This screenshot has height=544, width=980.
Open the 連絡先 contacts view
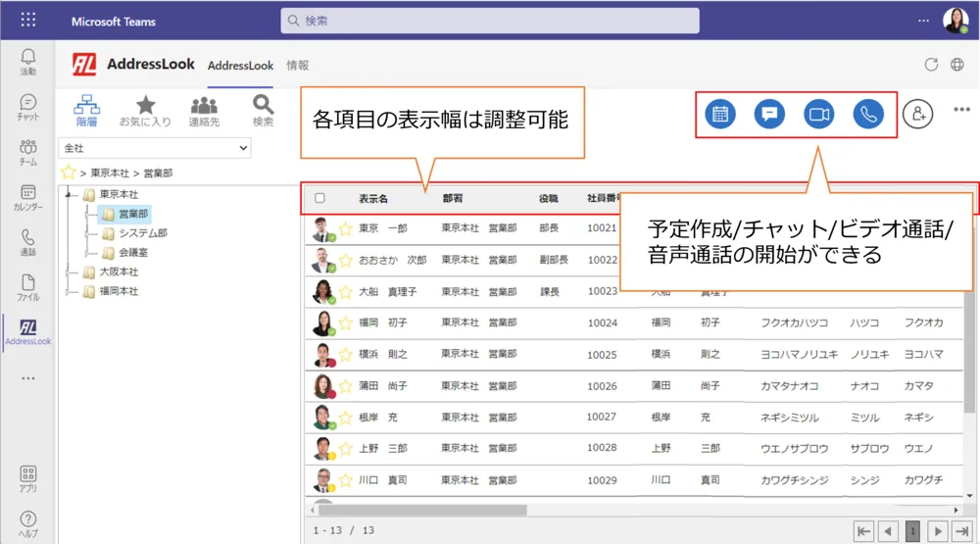pyautogui.click(x=204, y=111)
